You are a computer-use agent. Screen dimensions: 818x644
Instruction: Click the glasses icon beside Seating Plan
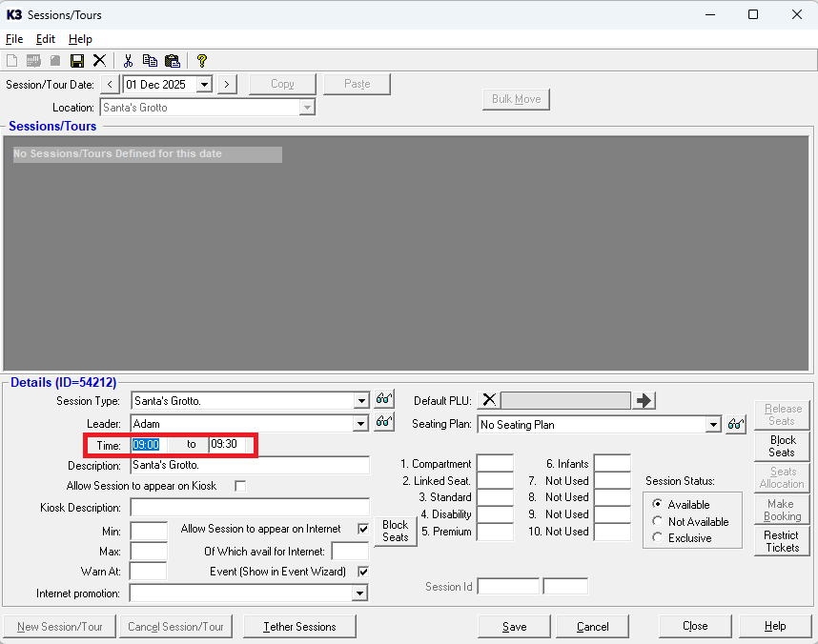point(736,425)
